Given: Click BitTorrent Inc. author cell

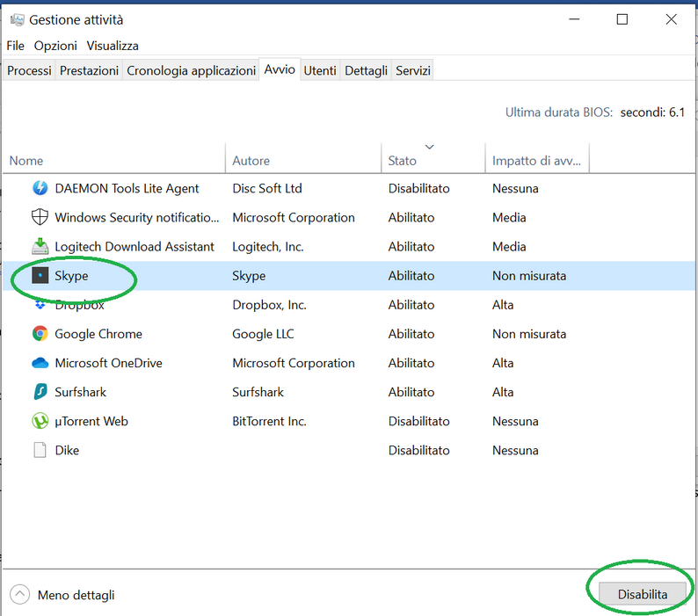Looking at the screenshot, I should [269, 421].
